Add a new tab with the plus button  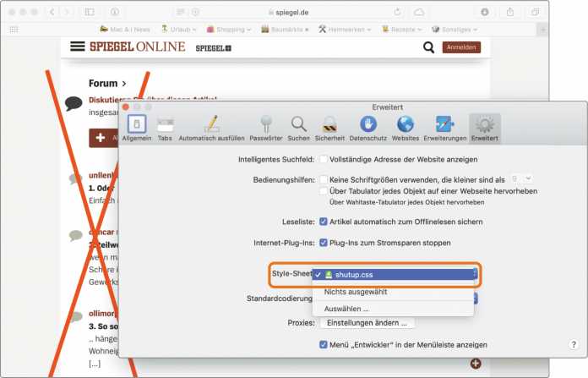[x=543, y=30]
